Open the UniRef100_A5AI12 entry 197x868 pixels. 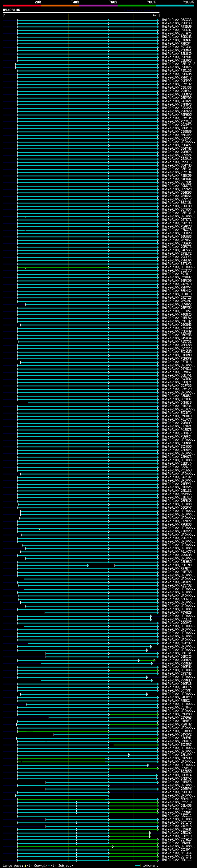[176, 860]
